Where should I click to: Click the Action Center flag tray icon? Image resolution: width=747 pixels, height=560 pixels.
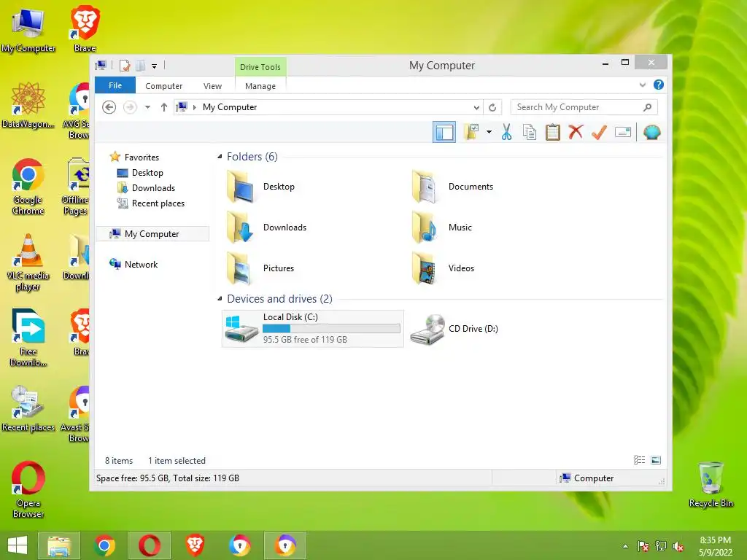tap(643, 546)
